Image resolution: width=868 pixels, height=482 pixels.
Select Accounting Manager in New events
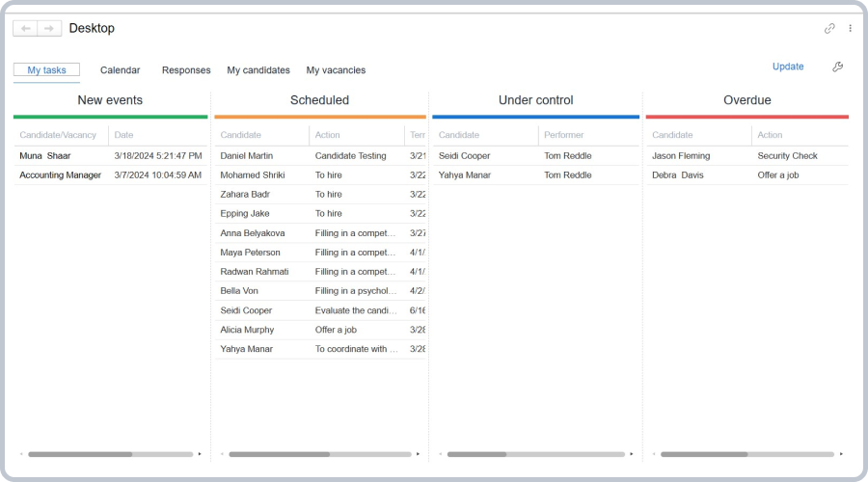tap(60, 175)
